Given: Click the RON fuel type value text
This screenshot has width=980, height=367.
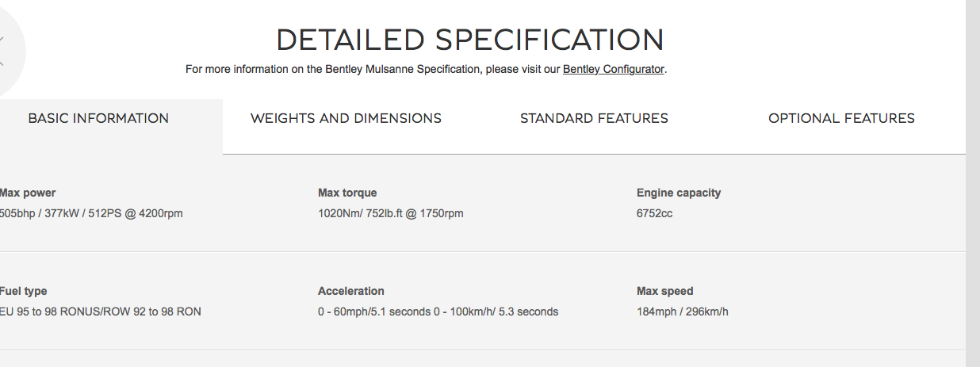Looking at the screenshot, I should 100,312.
